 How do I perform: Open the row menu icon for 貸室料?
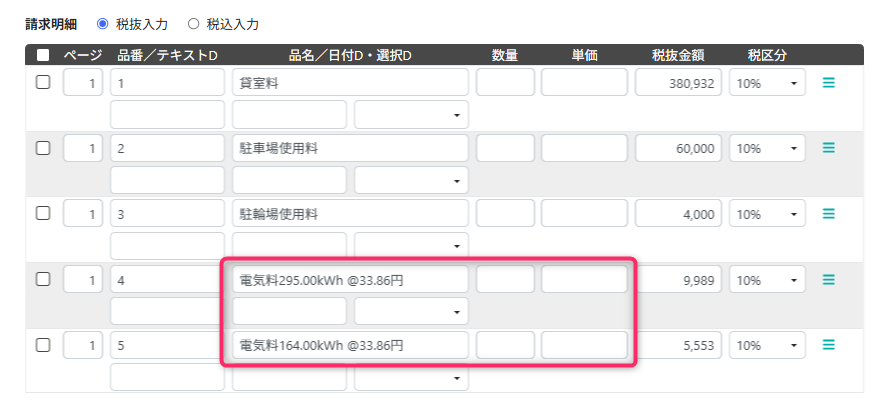(x=828, y=83)
